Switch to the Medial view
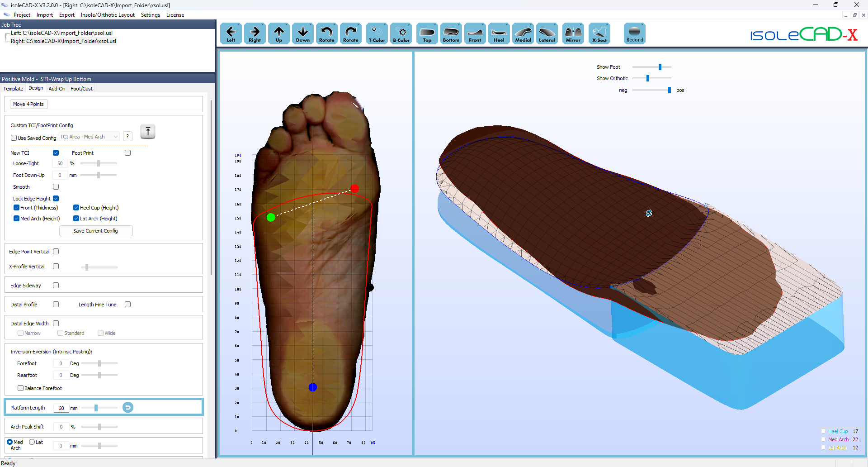 click(x=523, y=33)
